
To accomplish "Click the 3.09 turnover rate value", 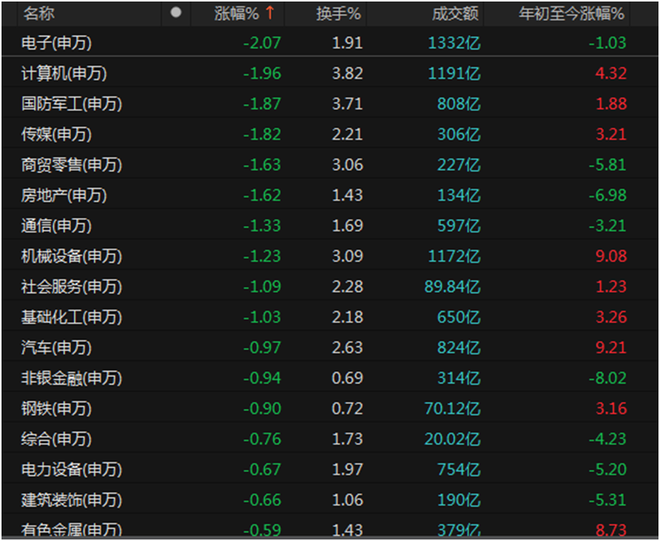I will pyautogui.click(x=347, y=256).
